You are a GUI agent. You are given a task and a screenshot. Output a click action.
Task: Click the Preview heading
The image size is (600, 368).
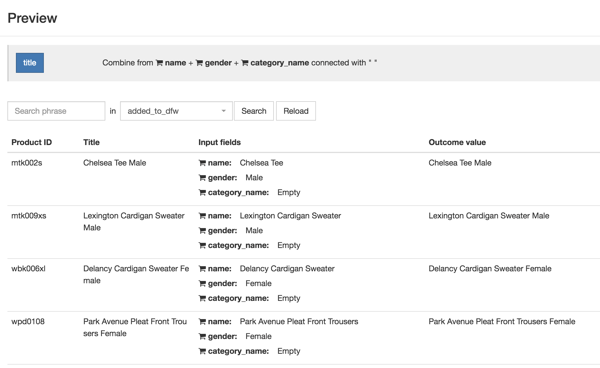pos(33,18)
